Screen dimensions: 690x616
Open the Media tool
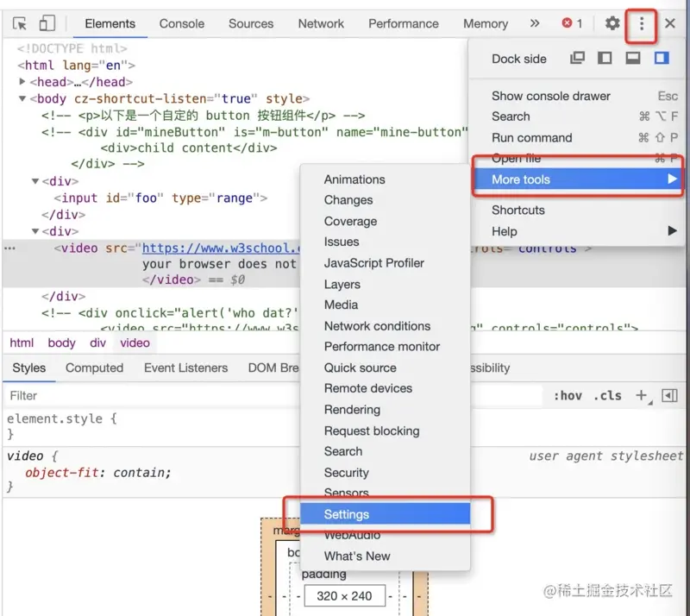click(385, 305)
